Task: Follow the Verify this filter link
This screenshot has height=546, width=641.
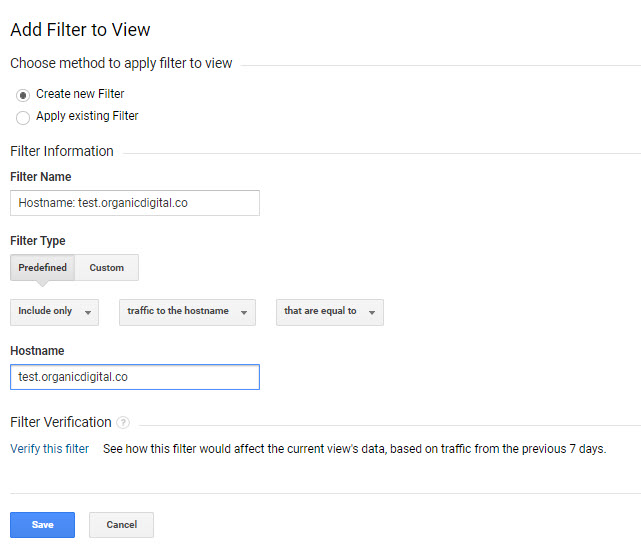Action: (49, 449)
